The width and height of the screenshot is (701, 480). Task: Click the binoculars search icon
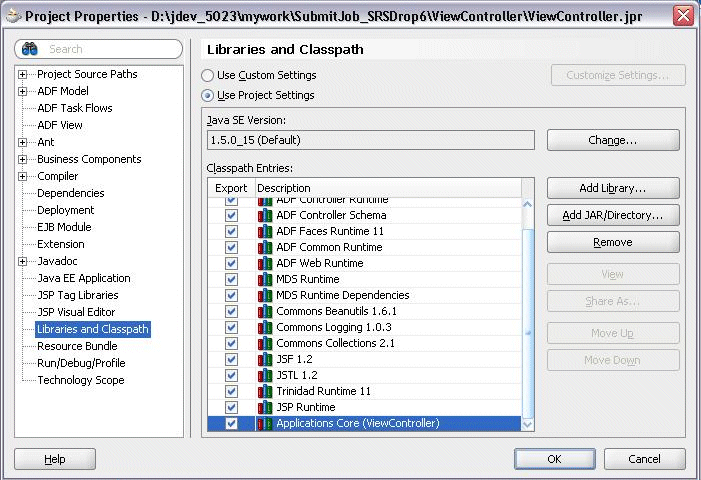tap(30, 49)
